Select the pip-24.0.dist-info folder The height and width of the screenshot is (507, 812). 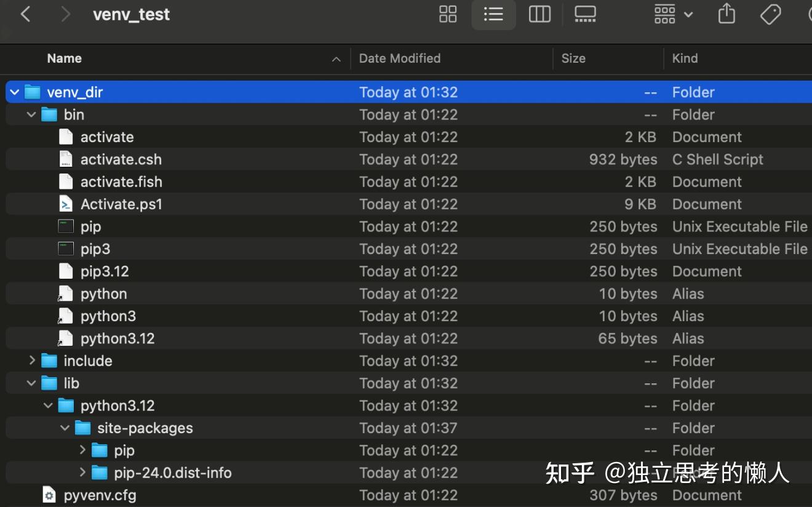173,473
